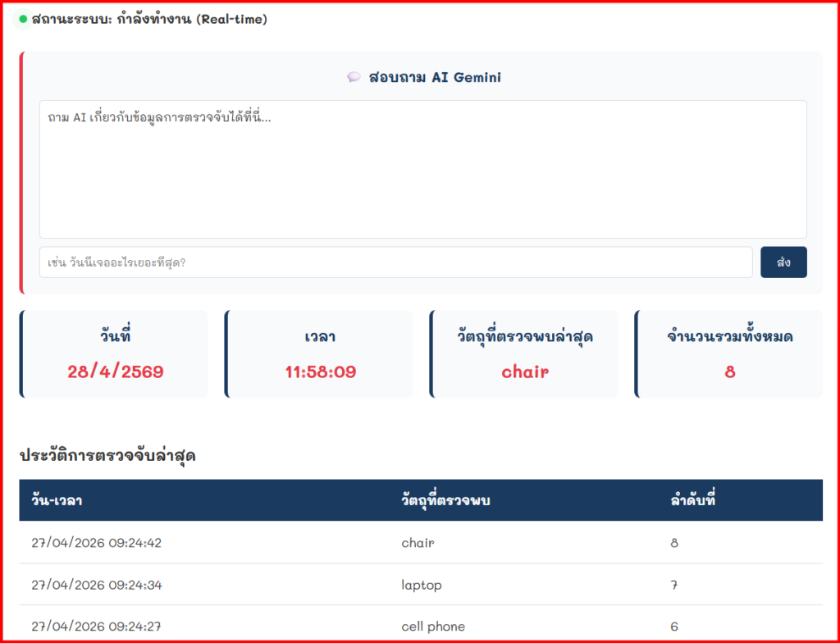Click the latest detected object value chair

[x=525, y=372]
